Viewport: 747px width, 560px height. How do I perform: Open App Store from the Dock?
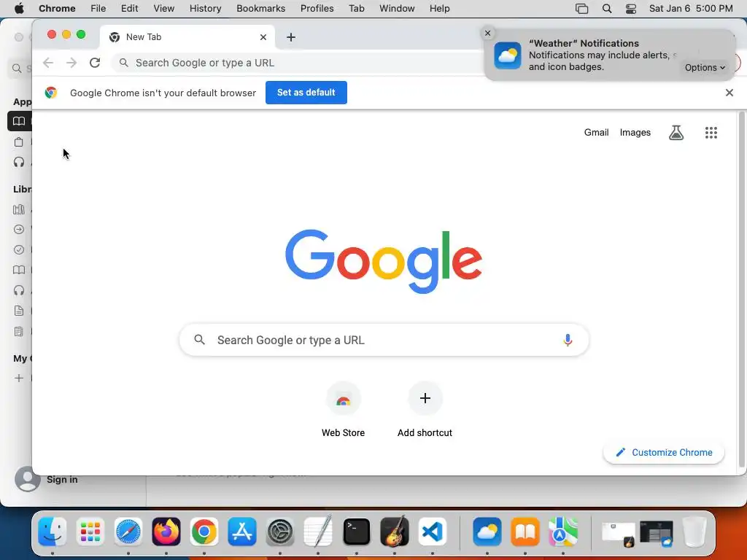point(242,532)
